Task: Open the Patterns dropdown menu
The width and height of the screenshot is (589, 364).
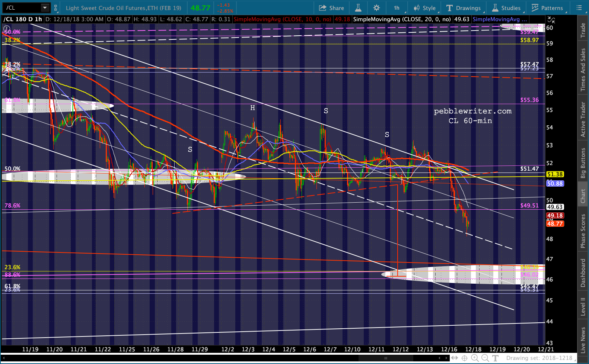Action: [x=547, y=8]
